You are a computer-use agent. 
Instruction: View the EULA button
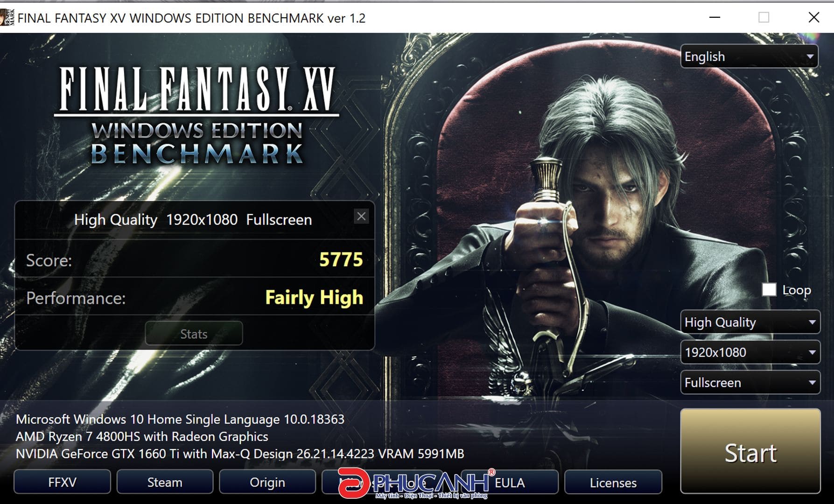(x=510, y=482)
